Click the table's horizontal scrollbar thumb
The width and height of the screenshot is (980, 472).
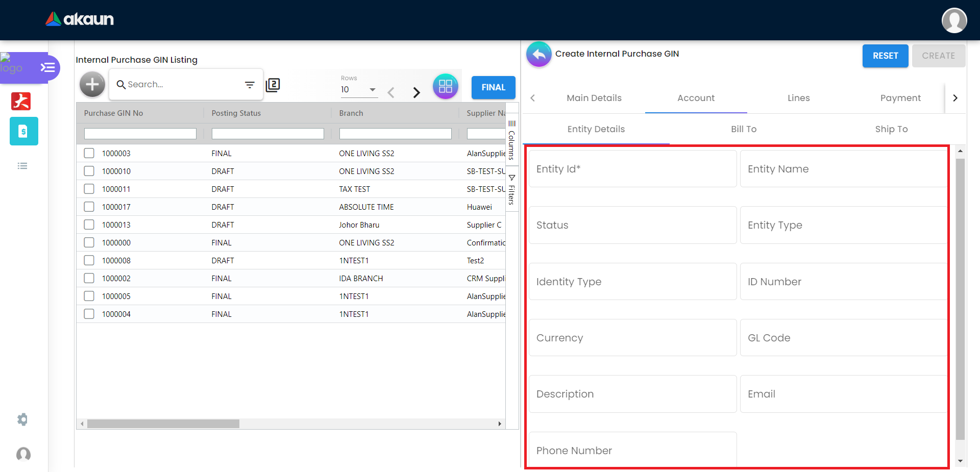pyautogui.click(x=163, y=424)
